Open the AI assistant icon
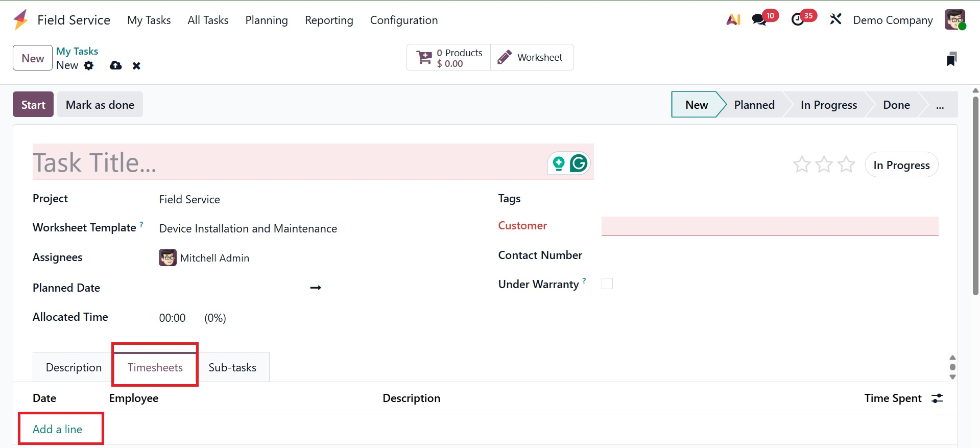Image resolution: width=980 pixels, height=448 pixels. click(733, 20)
